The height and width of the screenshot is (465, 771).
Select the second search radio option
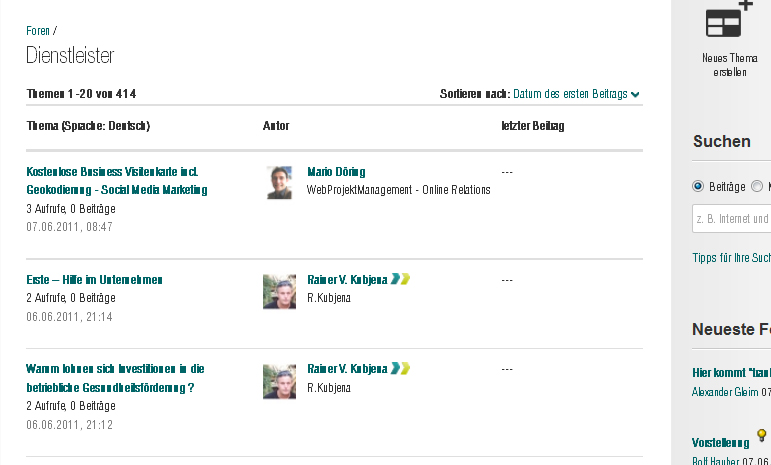757,186
